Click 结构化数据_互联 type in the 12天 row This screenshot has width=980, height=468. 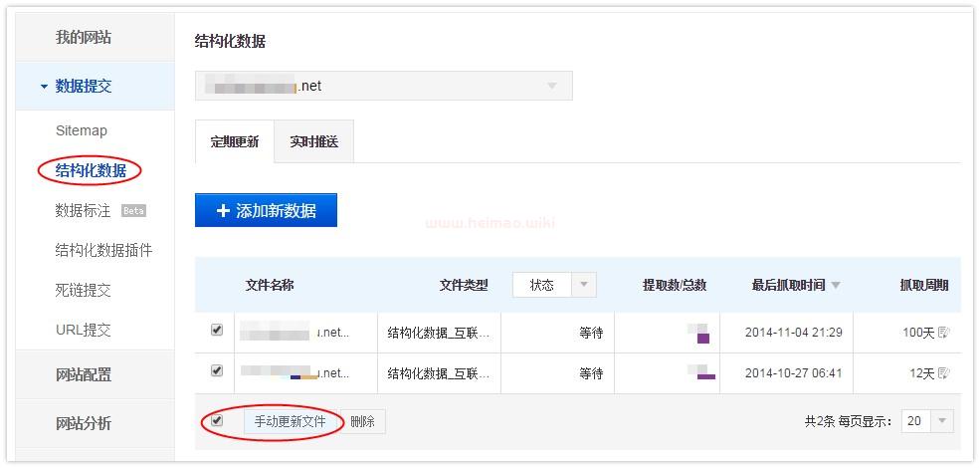click(439, 374)
